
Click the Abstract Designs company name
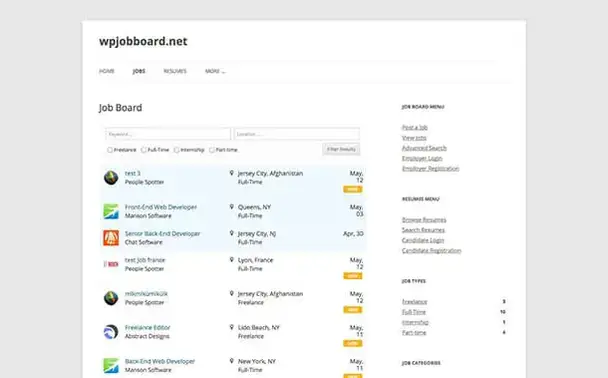click(x=147, y=336)
